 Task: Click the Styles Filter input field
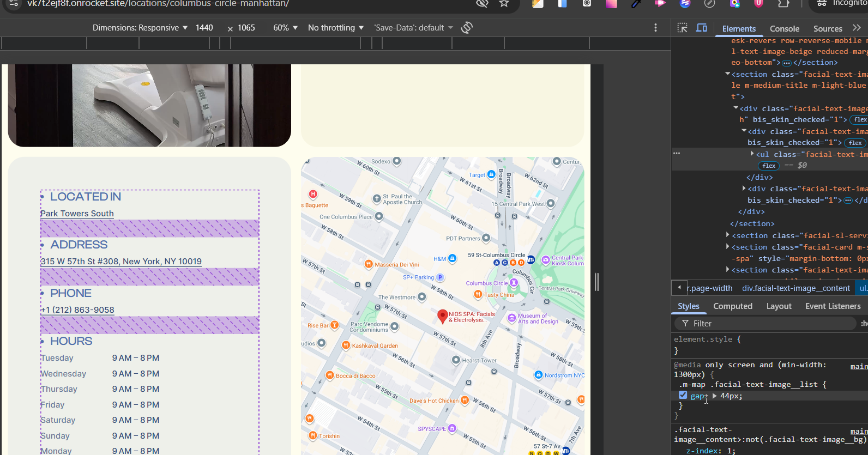pyautogui.click(x=769, y=324)
